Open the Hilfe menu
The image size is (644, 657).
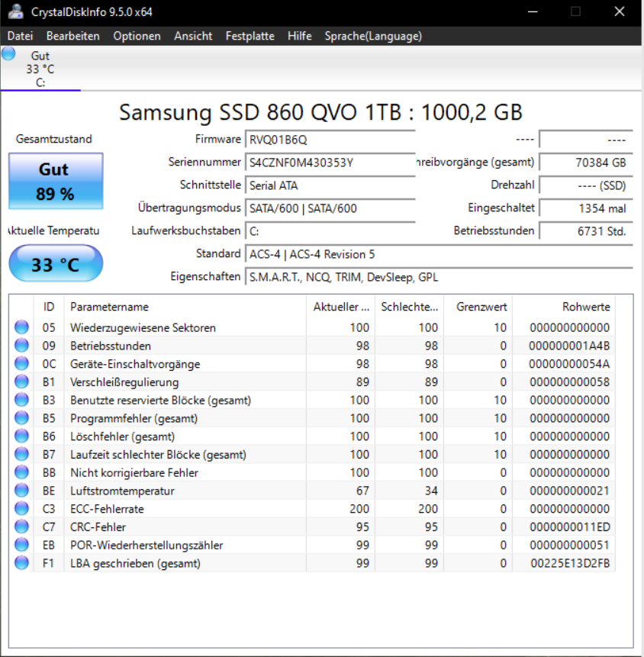pos(300,36)
